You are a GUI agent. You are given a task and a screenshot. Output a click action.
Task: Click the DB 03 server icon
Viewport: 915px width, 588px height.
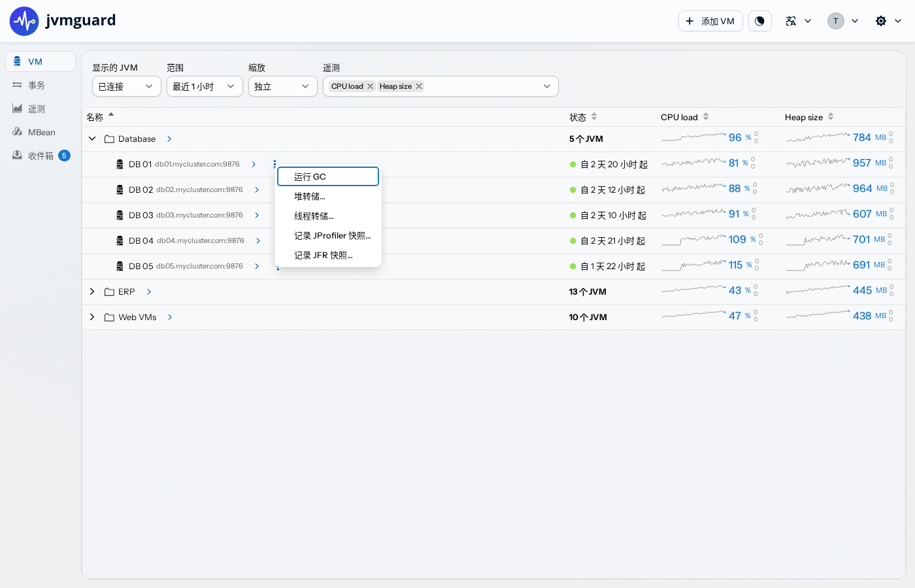(120, 215)
